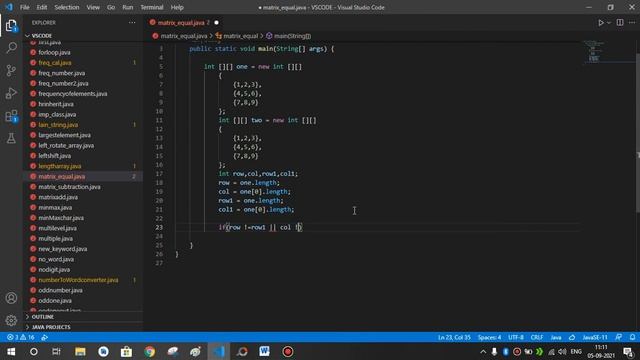Viewport: 640px width, 360px height.
Task: Open the Explorer view in activity bar
Action: pyautogui.click(x=11, y=26)
